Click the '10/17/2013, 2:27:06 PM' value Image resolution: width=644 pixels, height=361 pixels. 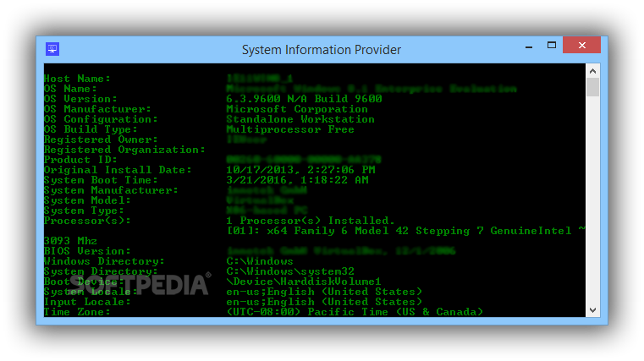(300, 170)
